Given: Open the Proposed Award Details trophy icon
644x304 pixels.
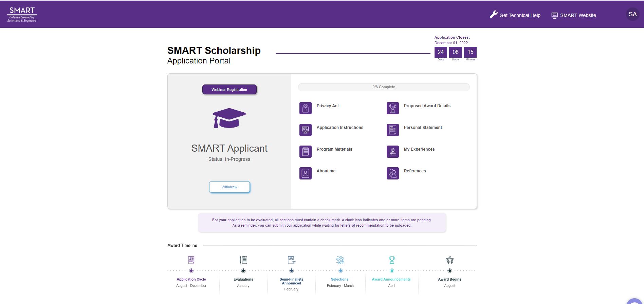Looking at the screenshot, I should pos(392,108).
